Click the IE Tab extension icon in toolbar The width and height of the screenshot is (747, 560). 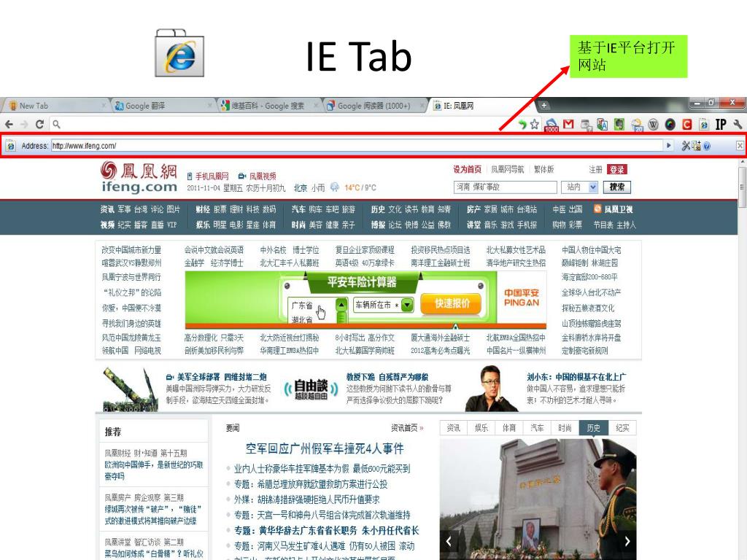704,125
